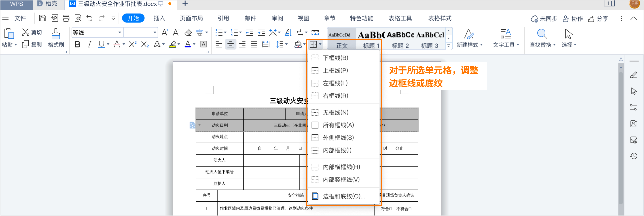Screen dimensions: 644x216
Task: Click the 开始 tab button
Action: 133,18
